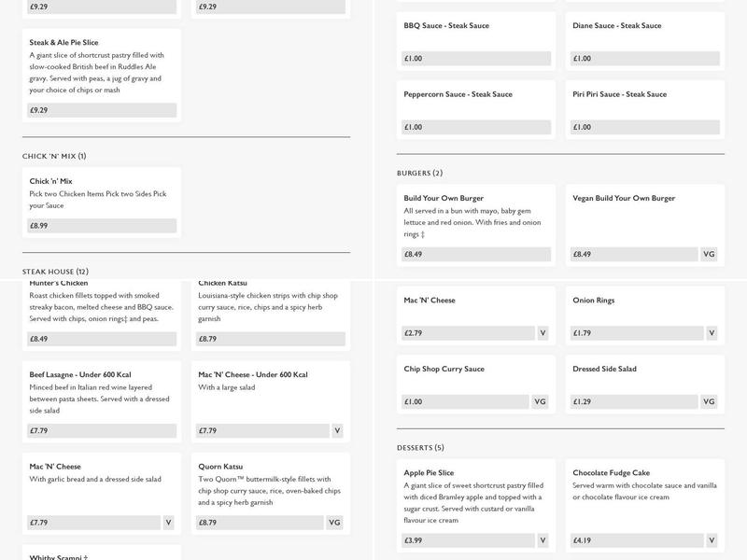The height and width of the screenshot is (560, 747).
Task: Click the £7.79 price bar for Beef Lasagne
Action: (x=102, y=430)
